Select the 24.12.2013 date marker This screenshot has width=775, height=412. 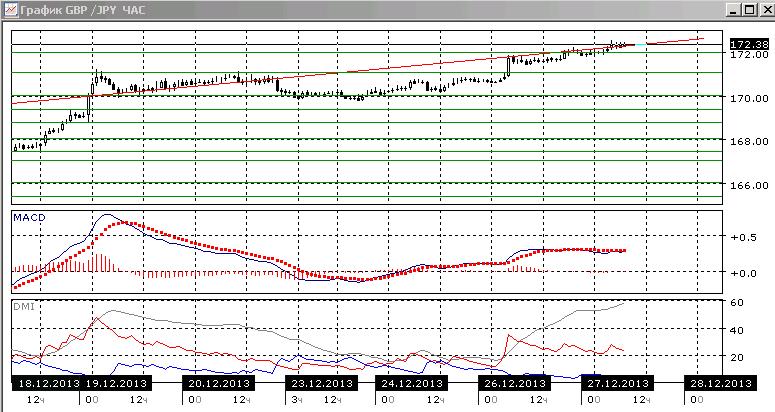click(x=411, y=383)
